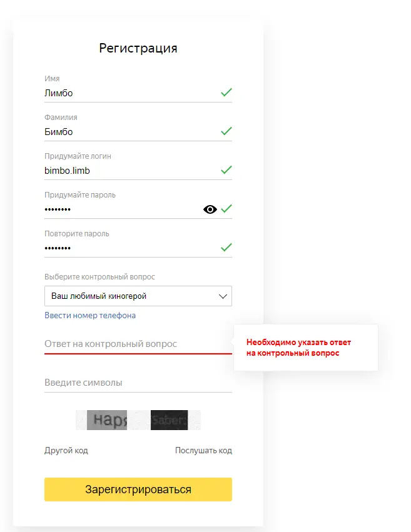Open the Ваш любимый киногерой combo box
411x532 pixels.
coord(138,296)
